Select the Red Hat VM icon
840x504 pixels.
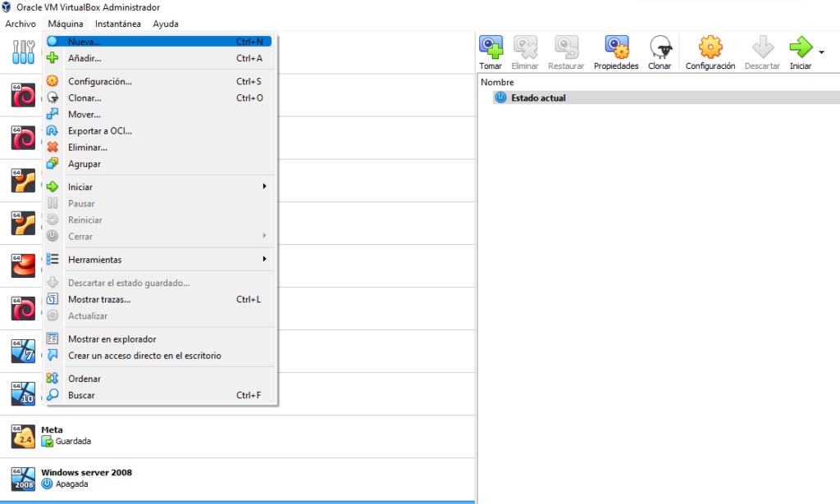click(24, 266)
